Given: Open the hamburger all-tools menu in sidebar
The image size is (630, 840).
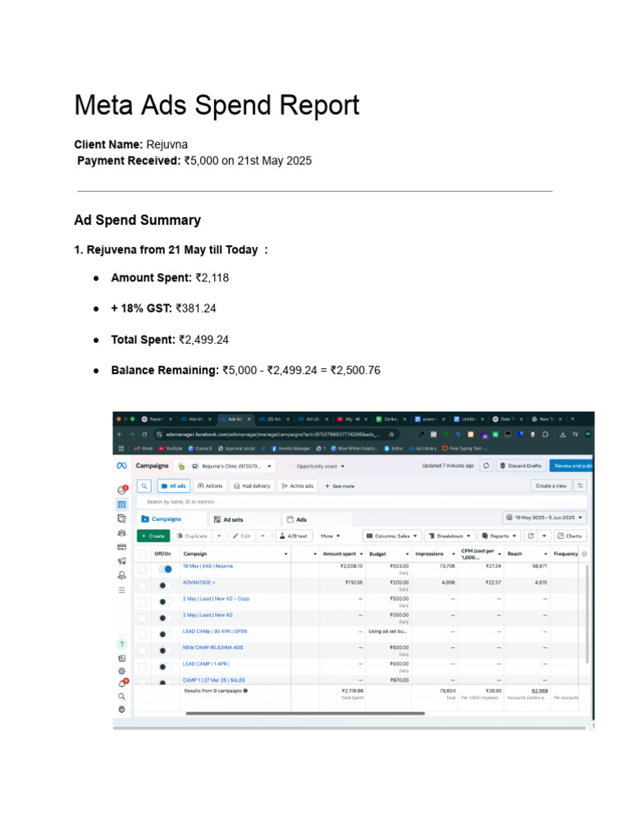Looking at the screenshot, I should pos(121,590).
